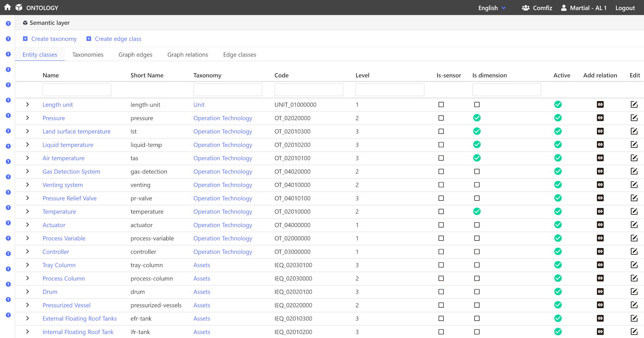Open the Edge classes tab
This screenshot has height=338, width=644.
[x=240, y=55]
